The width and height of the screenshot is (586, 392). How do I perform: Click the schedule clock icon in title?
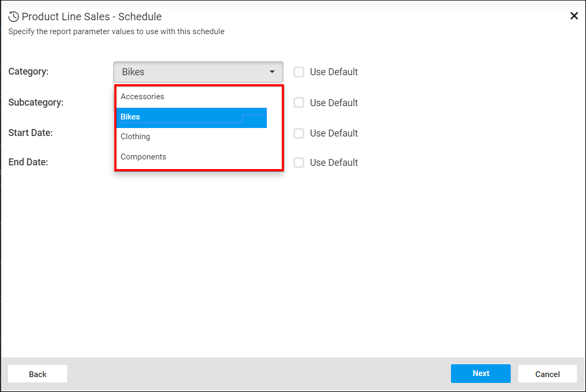tap(13, 17)
